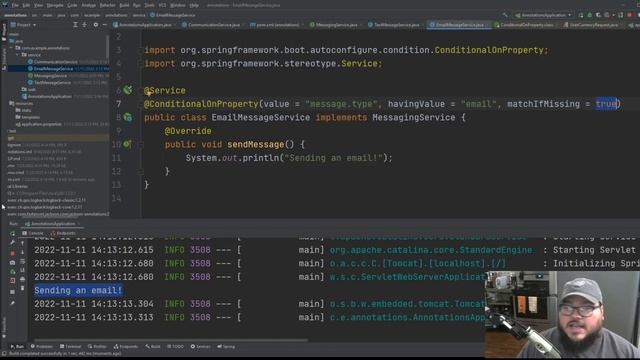Click the collapse all icon in Project panel
Image resolution: width=640 pixels, height=360 pixels.
point(84,25)
